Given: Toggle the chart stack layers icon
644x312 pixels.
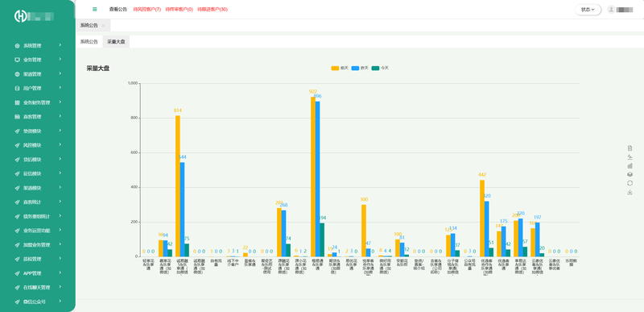Looking at the screenshot, I should (x=630, y=174).
